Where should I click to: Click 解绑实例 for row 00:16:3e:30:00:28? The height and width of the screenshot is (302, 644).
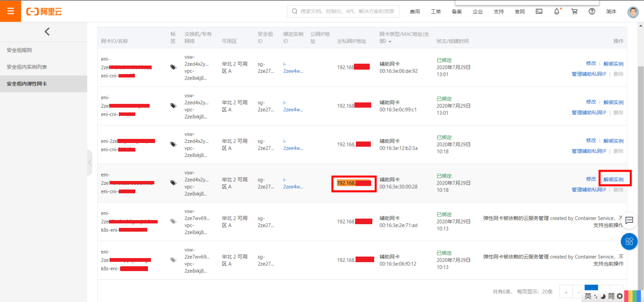coord(613,179)
